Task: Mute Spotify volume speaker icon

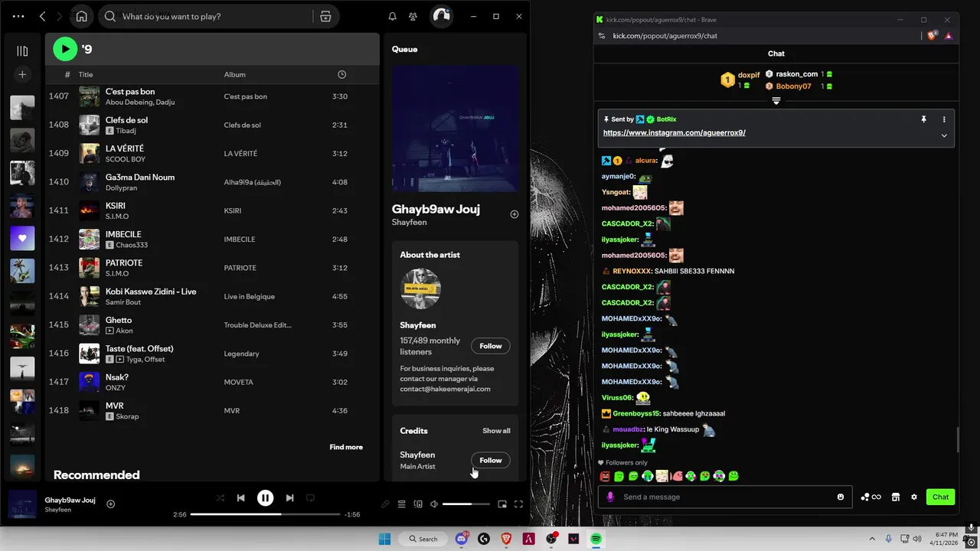Action: coord(434,504)
